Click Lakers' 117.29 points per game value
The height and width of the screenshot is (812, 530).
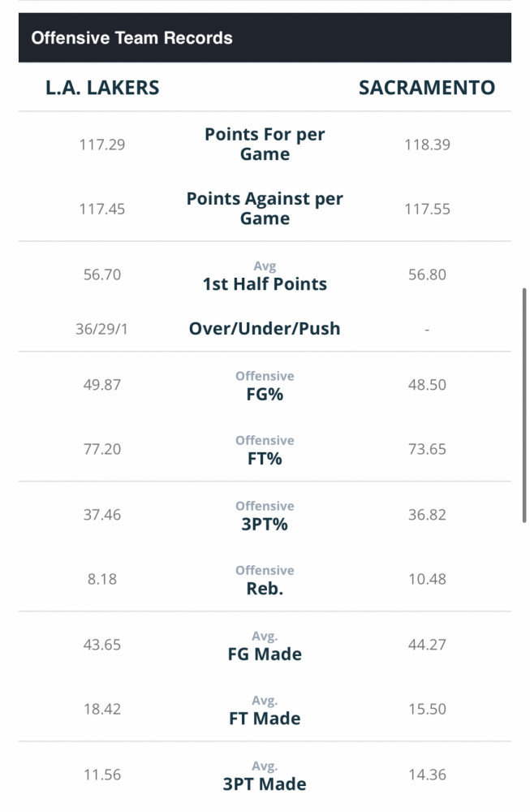(x=102, y=145)
